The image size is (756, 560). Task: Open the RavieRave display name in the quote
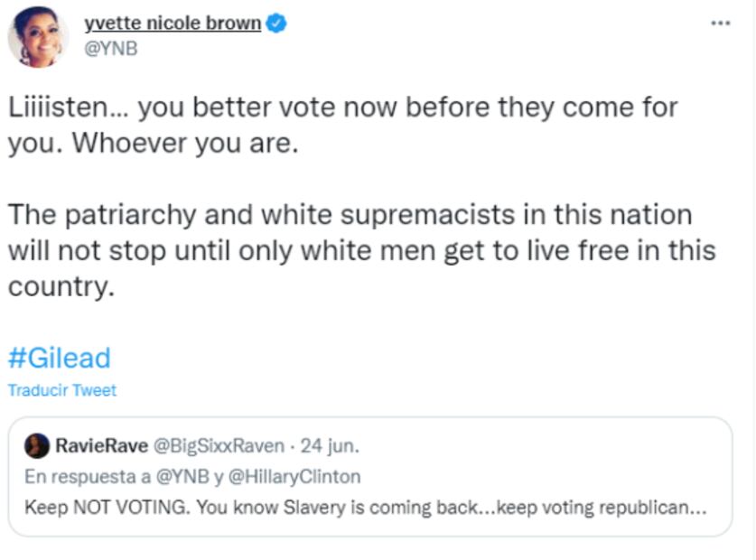pos(98,445)
